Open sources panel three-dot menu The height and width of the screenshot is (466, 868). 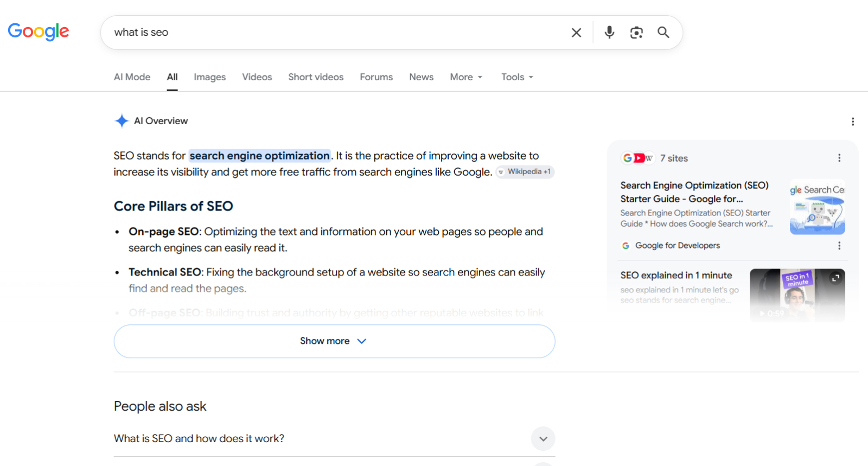pos(839,158)
